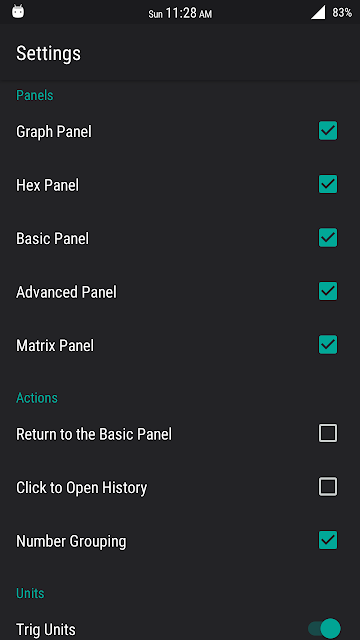Tap the Trig Units label
Viewport: 360px width, 640px height.
coord(46,630)
